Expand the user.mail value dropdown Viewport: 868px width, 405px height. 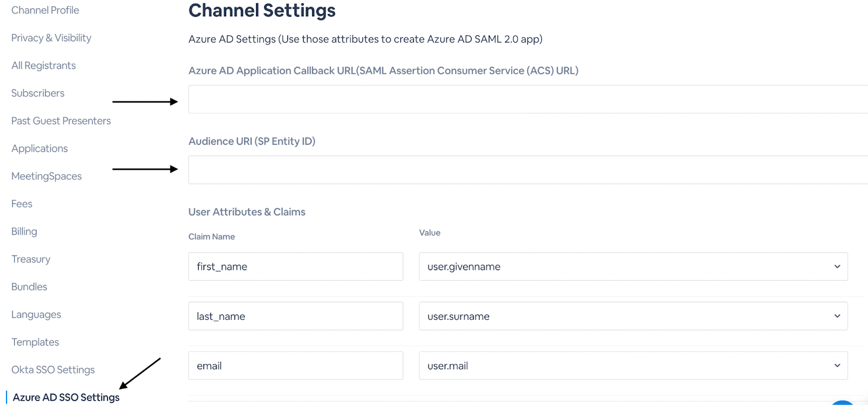click(633, 366)
